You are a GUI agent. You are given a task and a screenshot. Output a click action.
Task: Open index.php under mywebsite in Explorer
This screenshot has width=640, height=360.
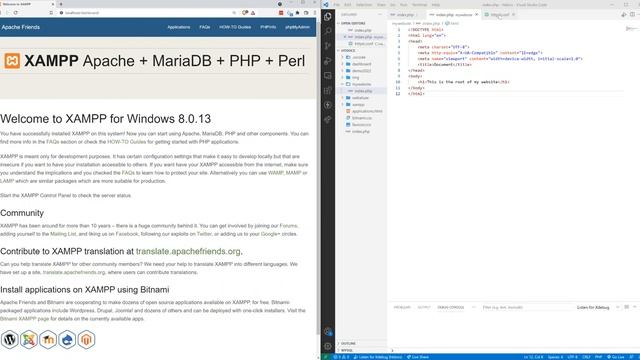coord(362,91)
